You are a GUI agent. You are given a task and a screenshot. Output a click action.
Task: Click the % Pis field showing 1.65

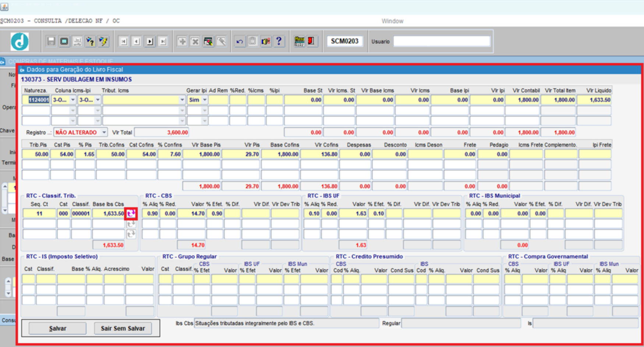[85, 154]
